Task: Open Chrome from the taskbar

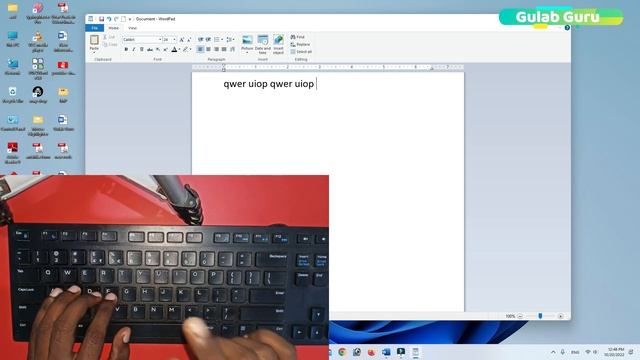Action: point(342,352)
